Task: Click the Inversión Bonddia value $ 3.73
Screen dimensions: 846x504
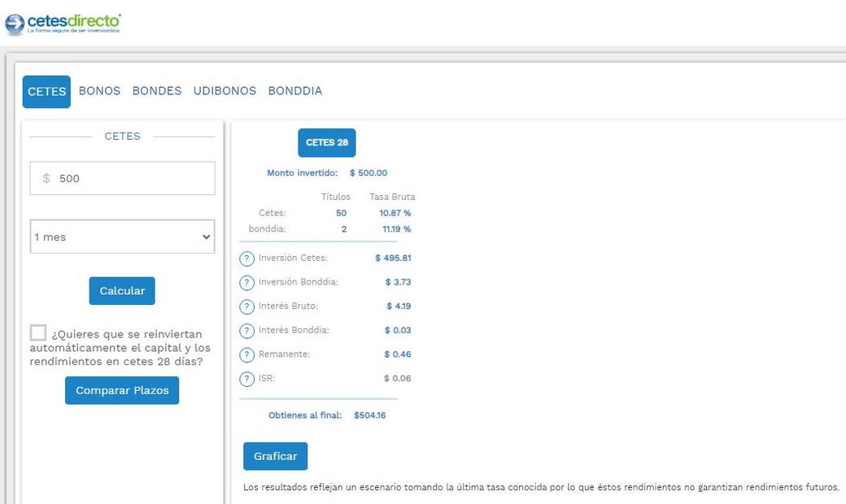Action: tap(398, 282)
